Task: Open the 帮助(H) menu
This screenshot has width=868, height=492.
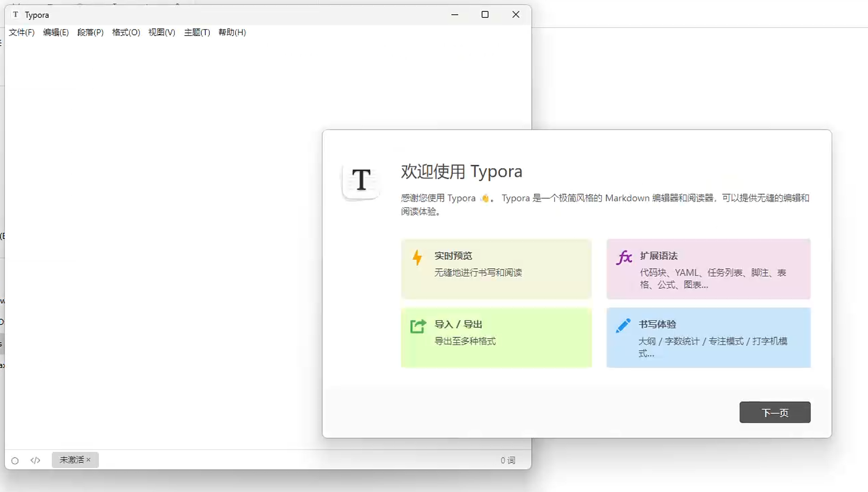Action: point(232,33)
